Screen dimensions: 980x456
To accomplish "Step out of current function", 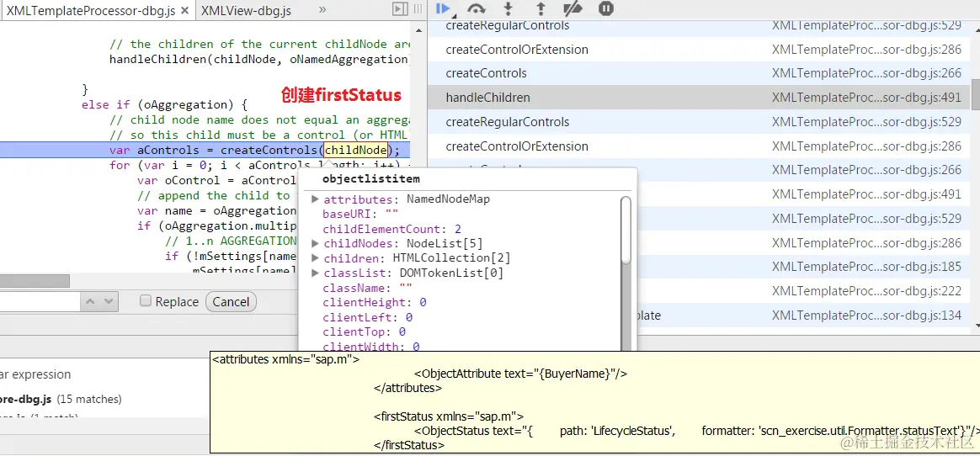I will (x=541, y=8).
